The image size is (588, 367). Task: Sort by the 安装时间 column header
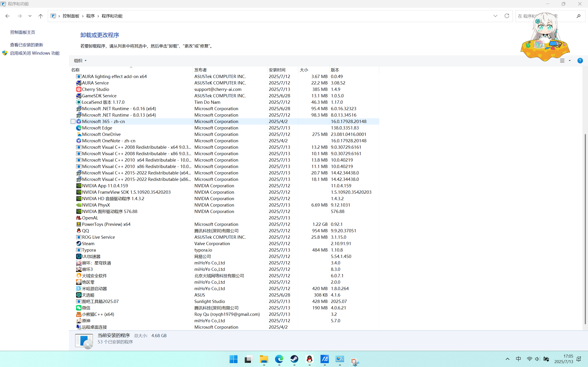pos(283,70)
